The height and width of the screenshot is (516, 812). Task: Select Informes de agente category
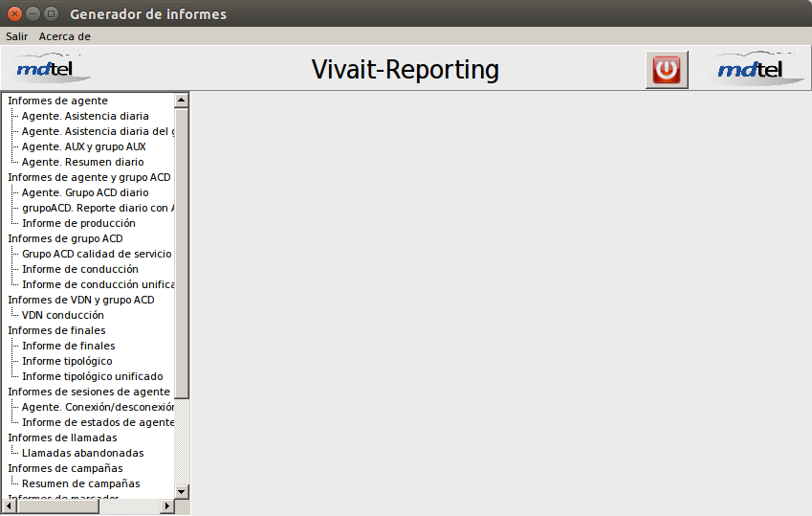[58, 101]
